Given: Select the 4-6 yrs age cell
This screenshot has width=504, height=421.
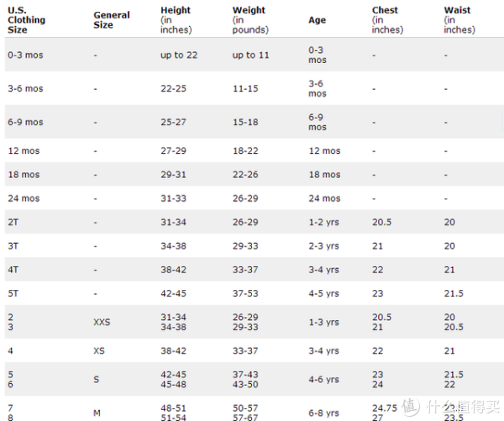Looking at the screenshot, I should point(323,379).
